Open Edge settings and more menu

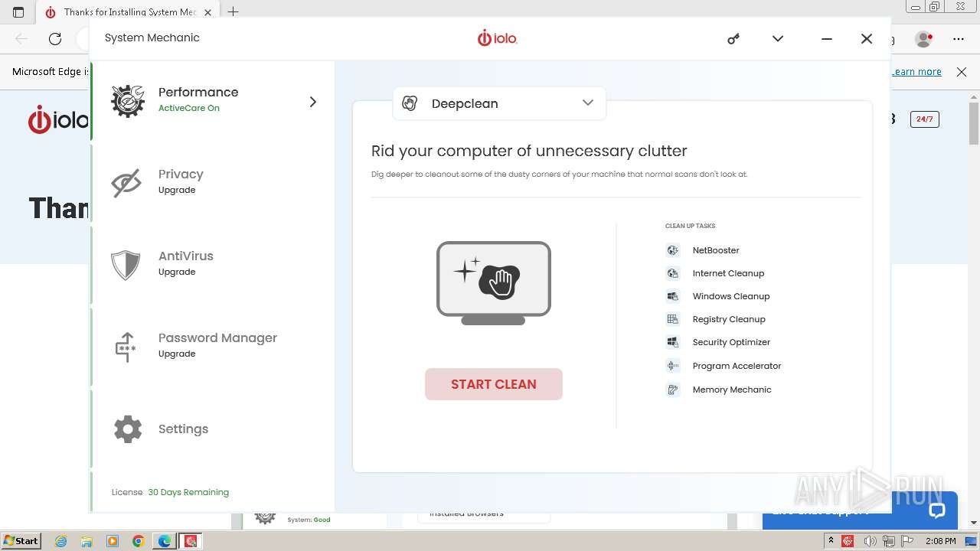958,38
